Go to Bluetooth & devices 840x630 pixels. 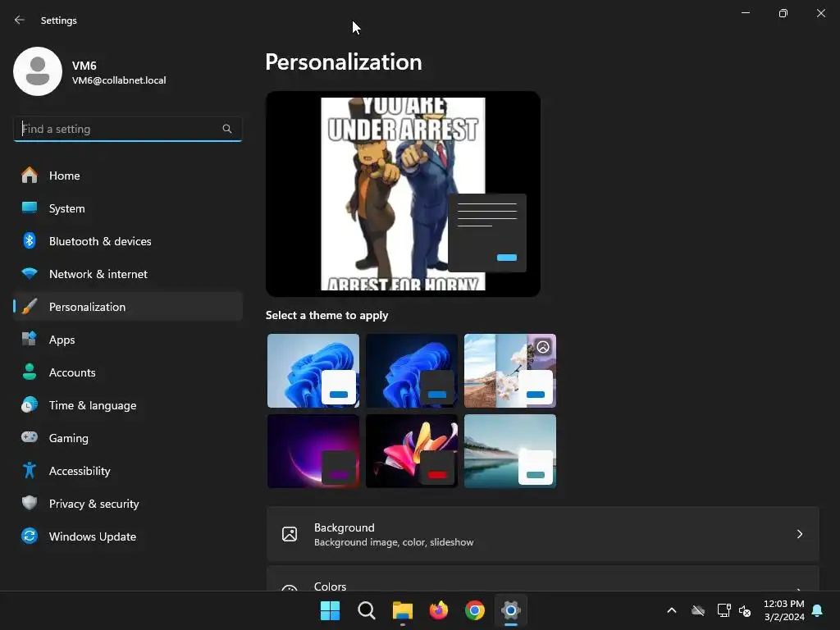[x=127, y=241]
